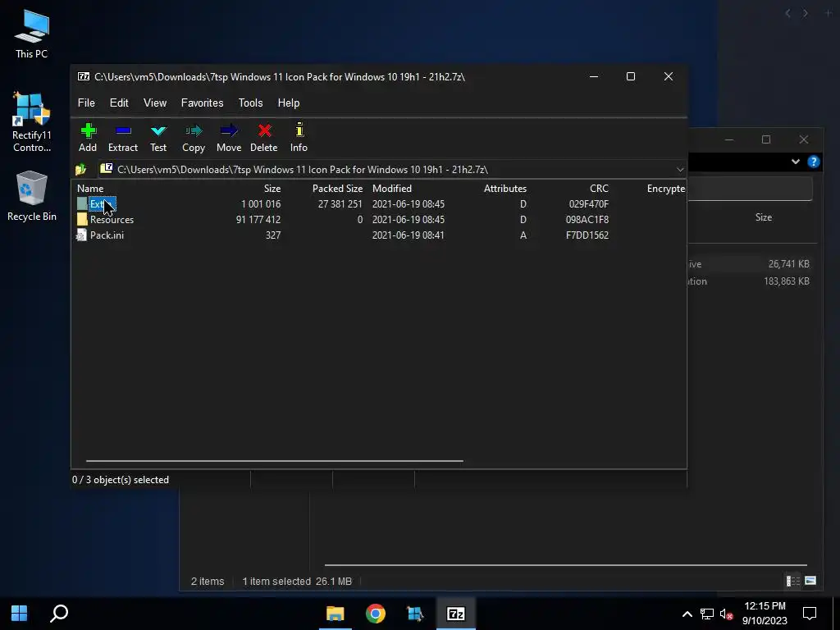The image size is (840, 630).
Task: Click CRC value F7DD1562
Action: coord(587,235)
